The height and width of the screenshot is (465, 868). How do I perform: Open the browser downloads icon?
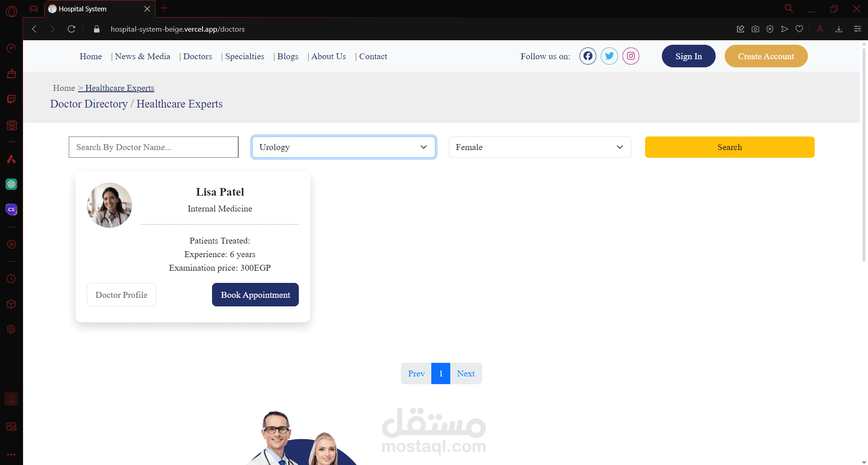[x=839, y=29]
